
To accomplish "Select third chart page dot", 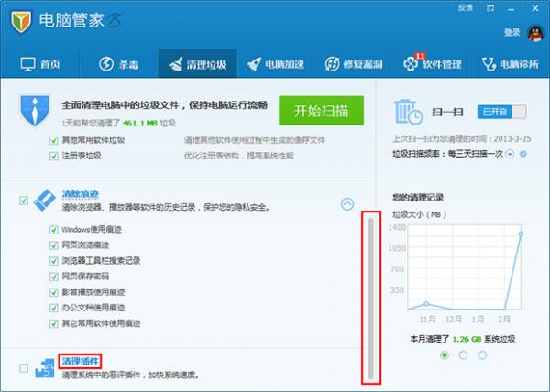I will (x=482, y=355).
